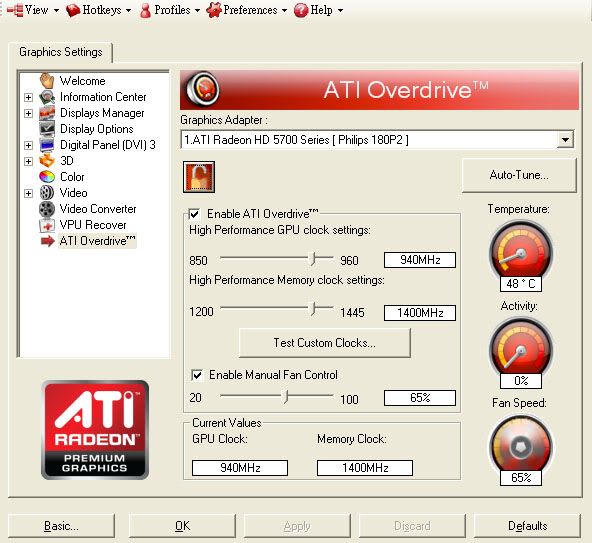
Task: Click the Hotkeys menu icon
Action: (x=73, y=10)
